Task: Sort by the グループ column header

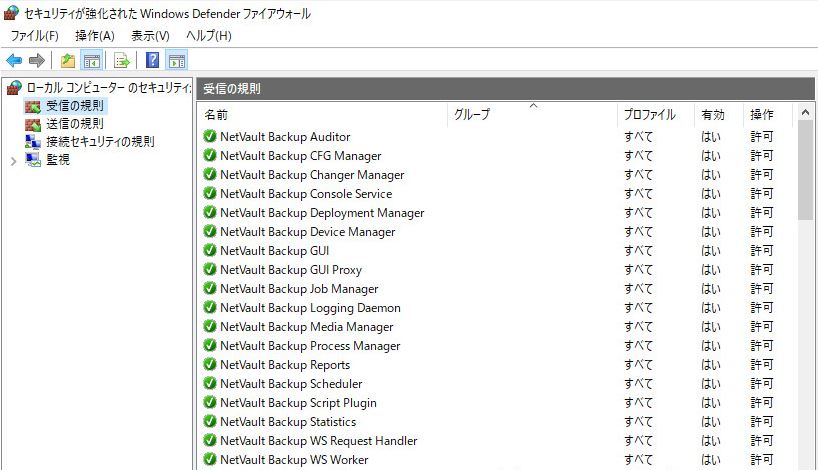Action: [x=533, y=115]
